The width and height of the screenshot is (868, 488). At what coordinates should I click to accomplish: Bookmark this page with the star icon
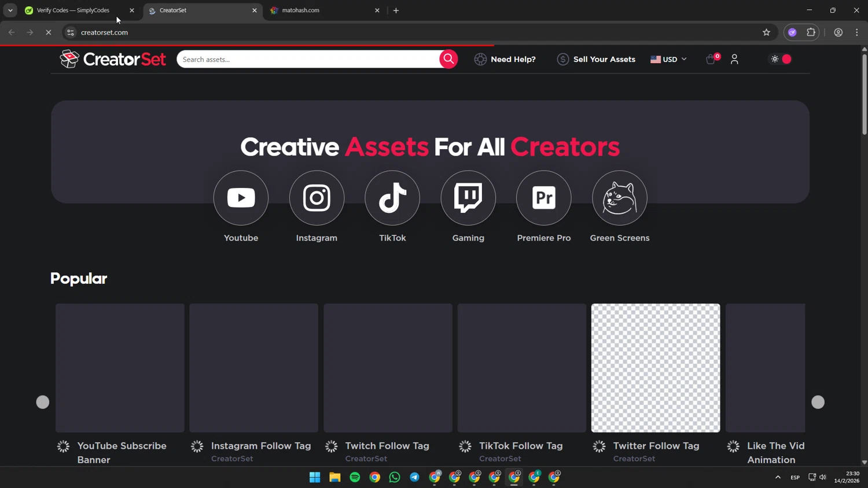[766, 32]
